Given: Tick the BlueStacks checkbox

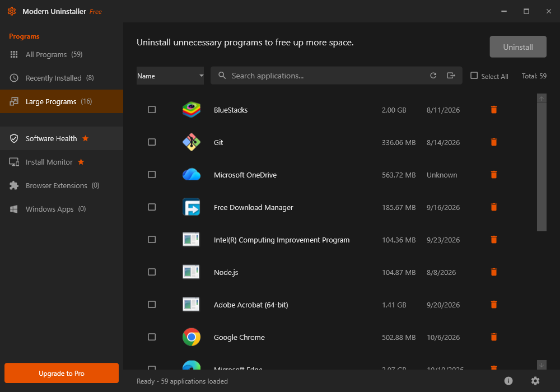Looking at the screenshot, I should 152,110.
